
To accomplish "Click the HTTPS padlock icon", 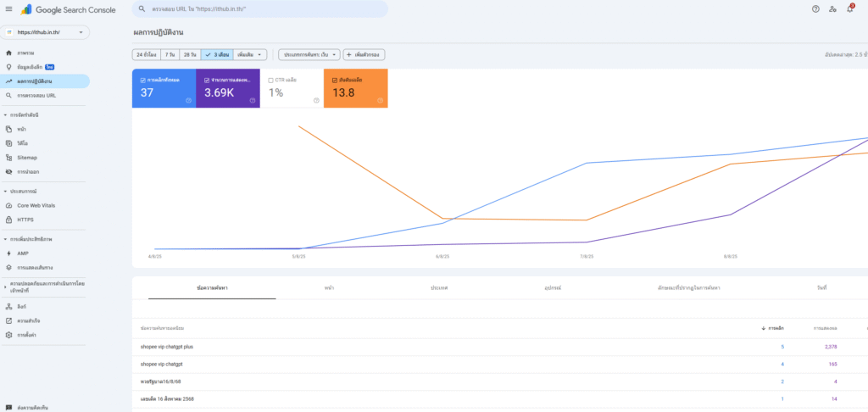I will click(x=8, y=220).
